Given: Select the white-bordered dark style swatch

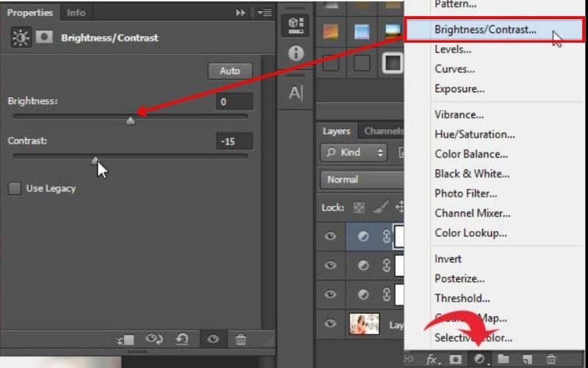Looking at the screenshot, I should pos(392,63).
